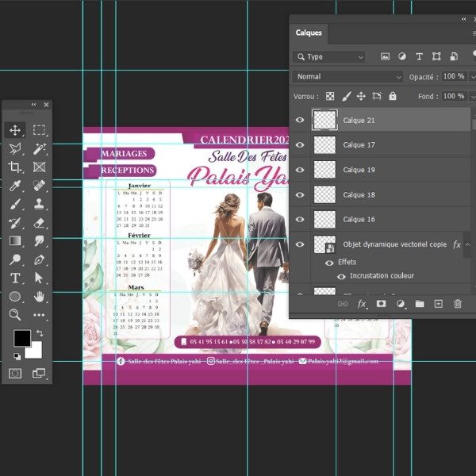The height and width of the screenshot is (476, 476).
Task: Select the Hand tool
Action: [39, 296]
